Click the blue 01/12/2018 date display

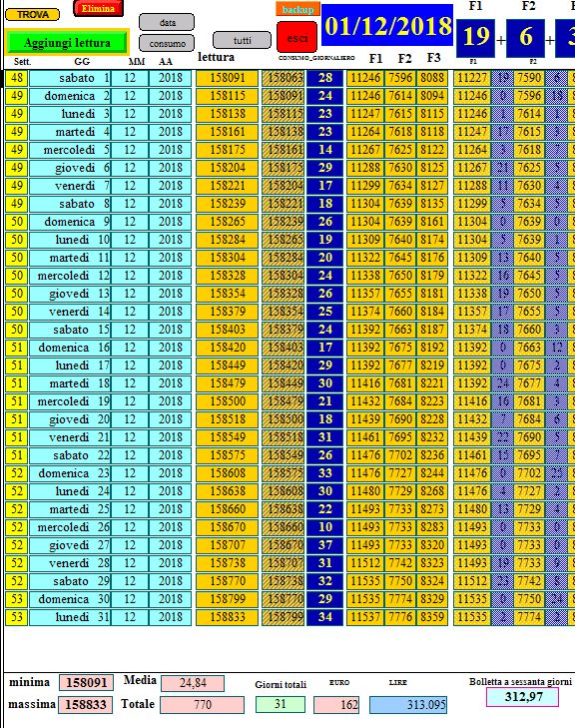point(387,26)
